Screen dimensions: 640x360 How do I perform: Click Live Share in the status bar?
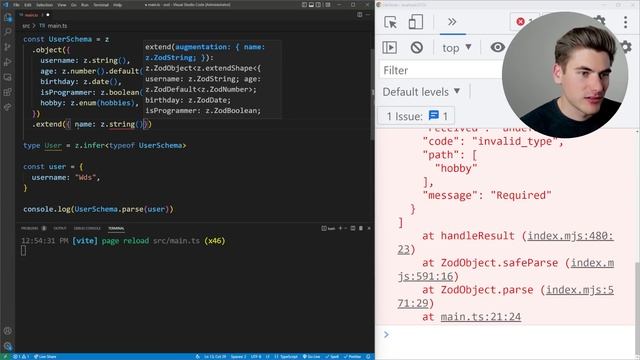45,356
